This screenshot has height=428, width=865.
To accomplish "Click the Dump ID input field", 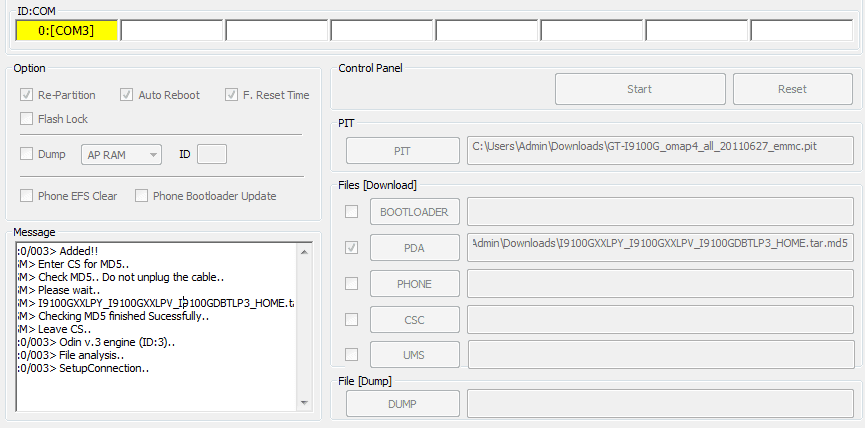I will pyautogui.click(x=212, y=154).
